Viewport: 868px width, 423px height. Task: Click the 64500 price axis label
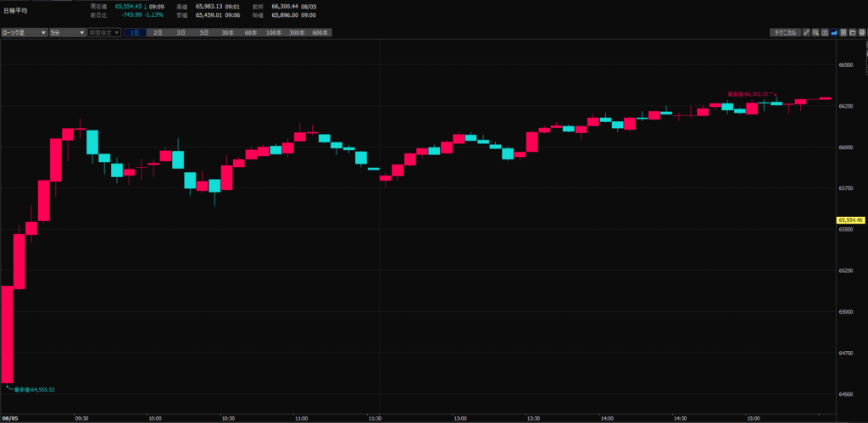845,394
